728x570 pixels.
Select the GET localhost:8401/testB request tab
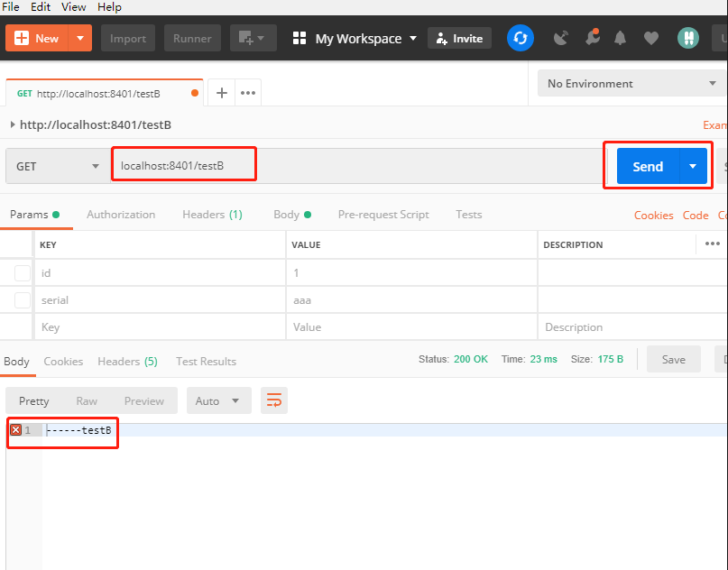105,93
